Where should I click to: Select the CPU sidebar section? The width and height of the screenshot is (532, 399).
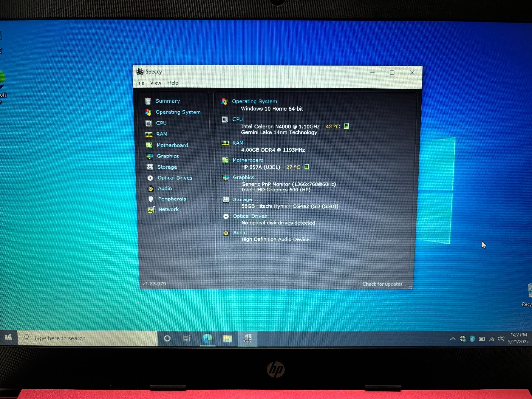tap(161, 123)
